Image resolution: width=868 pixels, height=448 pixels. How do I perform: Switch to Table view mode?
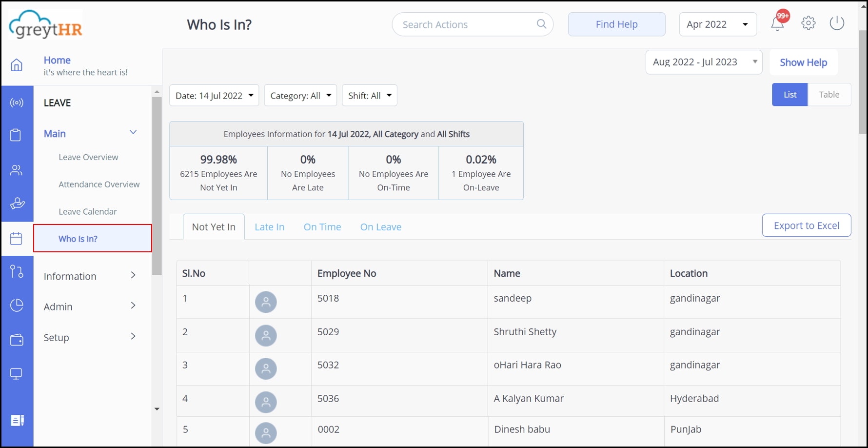click(x=829, y=94)
